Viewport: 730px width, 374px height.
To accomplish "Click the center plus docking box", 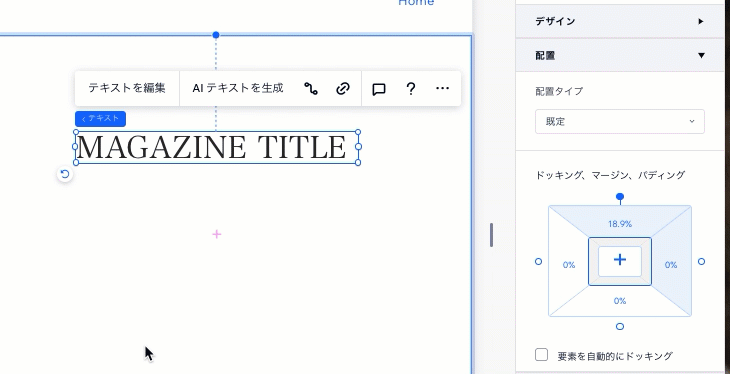I will (x=620, y=261).
